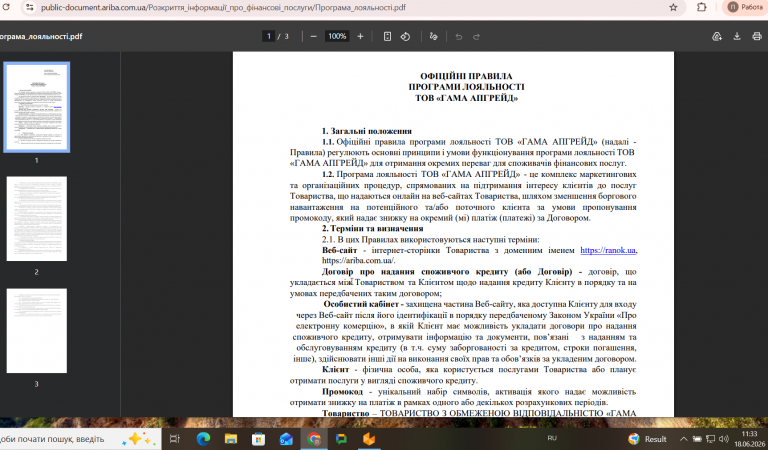Show hidden tray icons chevron
The height and width of the screenshot is (450, 768).
coord(683,439)
